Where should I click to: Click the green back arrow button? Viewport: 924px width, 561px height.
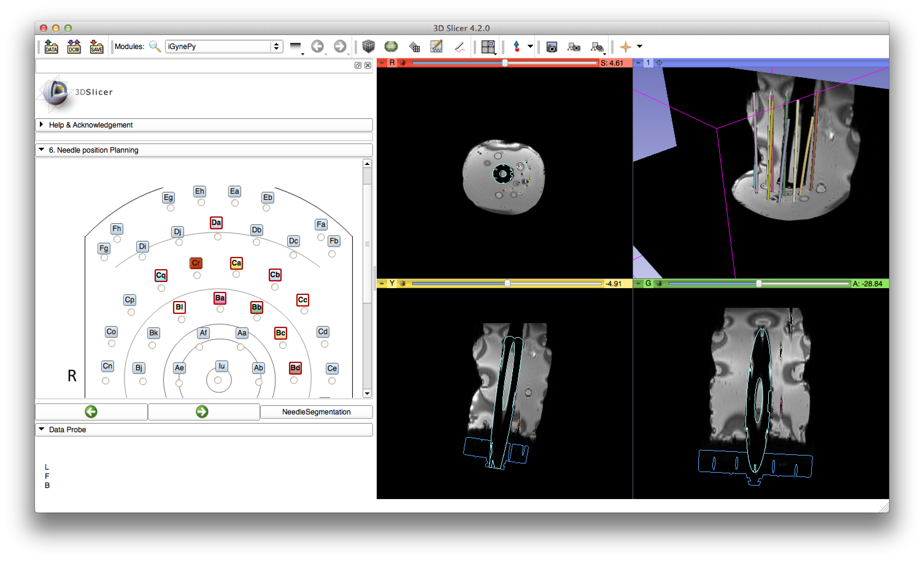91,411
